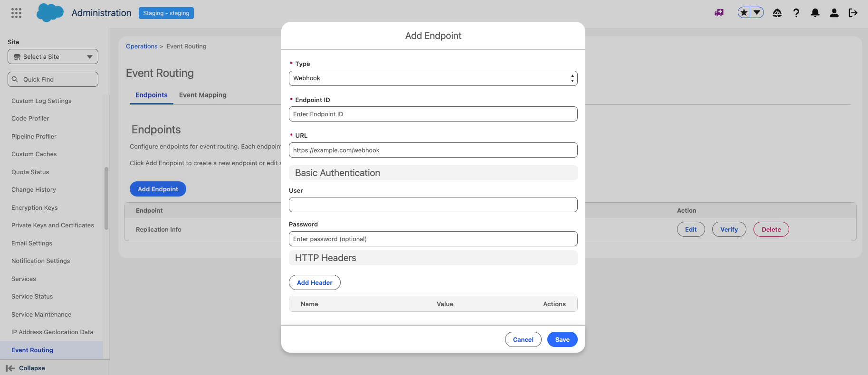
Task: Open Notification Settings in sidebar
Action: (41, 261)
